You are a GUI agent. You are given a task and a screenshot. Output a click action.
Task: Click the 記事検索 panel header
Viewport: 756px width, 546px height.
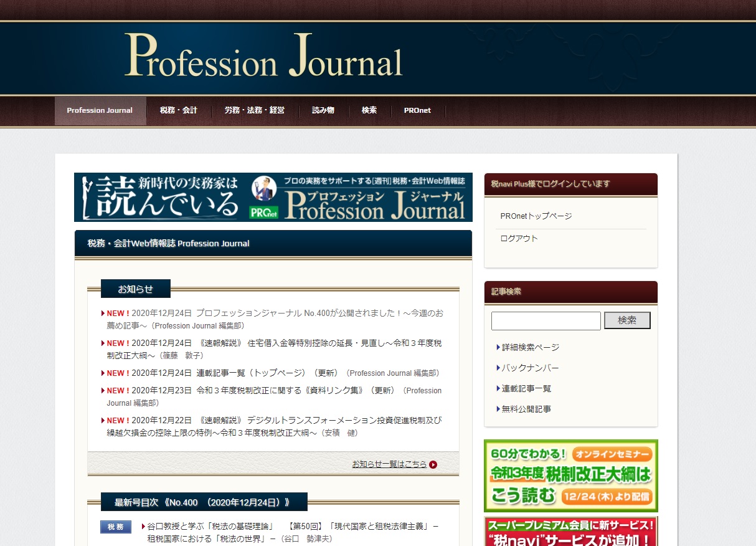pos(570,292)
